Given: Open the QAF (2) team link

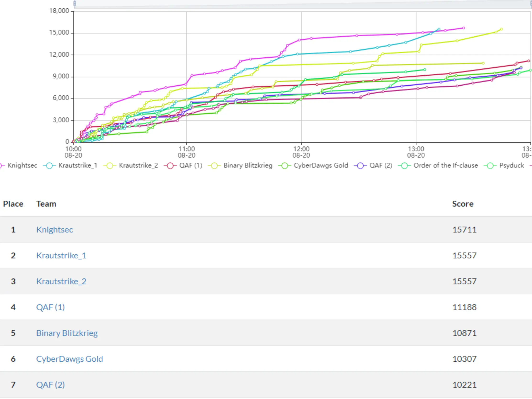Looking at the screenshot, I should tap(50, 385).
